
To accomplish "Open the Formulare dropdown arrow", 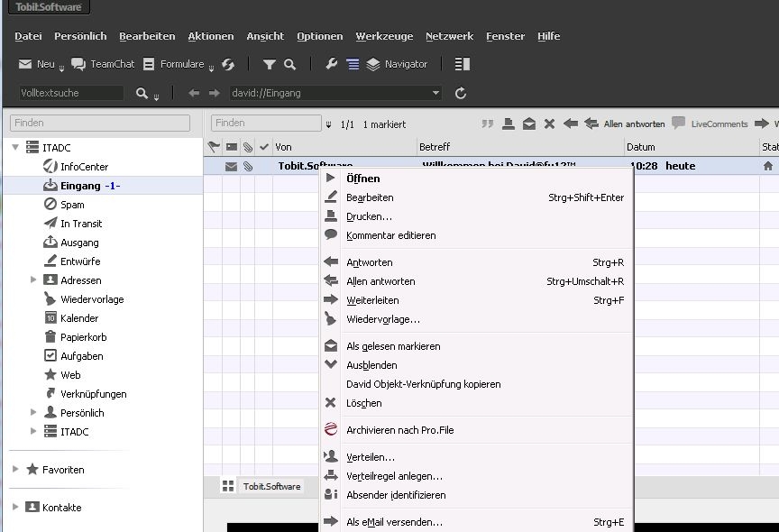I will point(211,69).
